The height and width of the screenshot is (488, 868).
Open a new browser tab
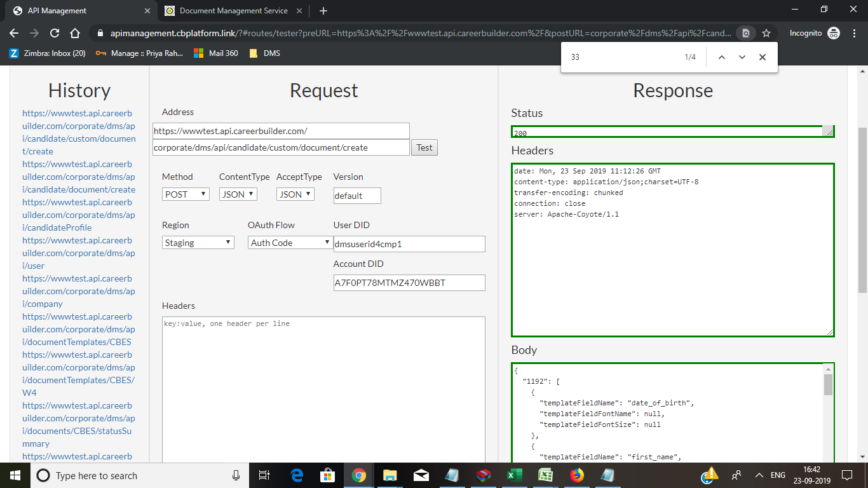coord(323,11)
